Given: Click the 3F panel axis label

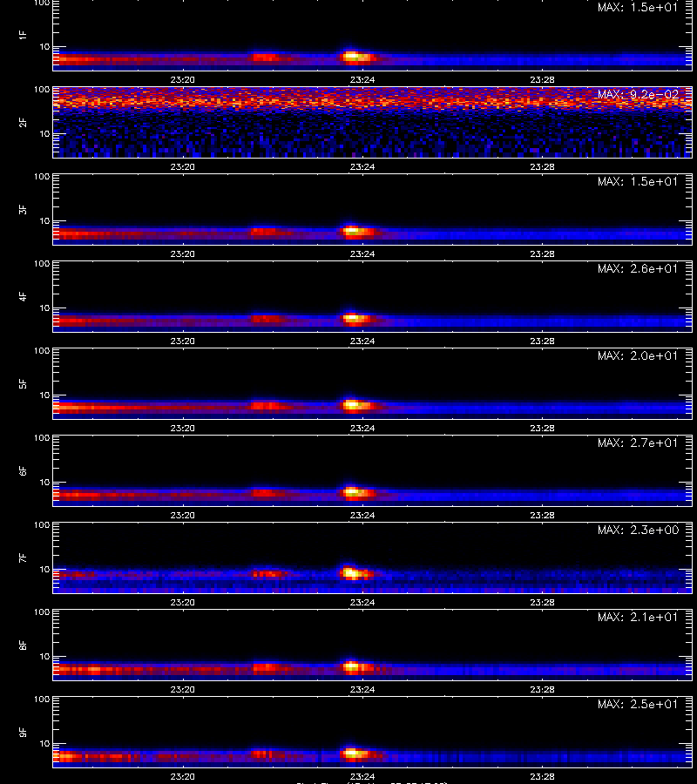Looking at the screenshot, I should 23,209.
